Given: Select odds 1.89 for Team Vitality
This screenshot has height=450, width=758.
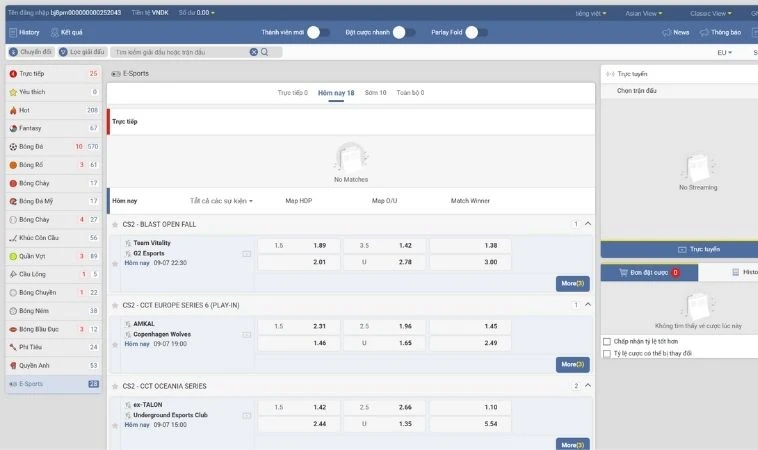Looking at the screenshot, I should tap(298, 245).
